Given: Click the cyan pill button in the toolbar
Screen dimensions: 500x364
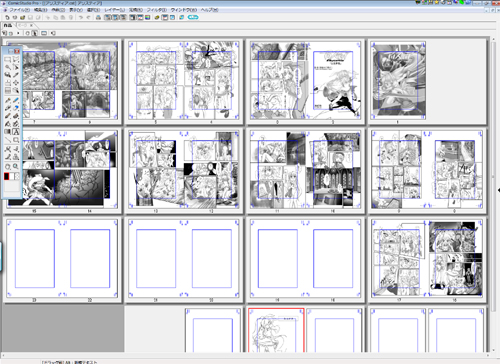Looking at the screenshot, I should pyautogui.click(x=193, y=17).
